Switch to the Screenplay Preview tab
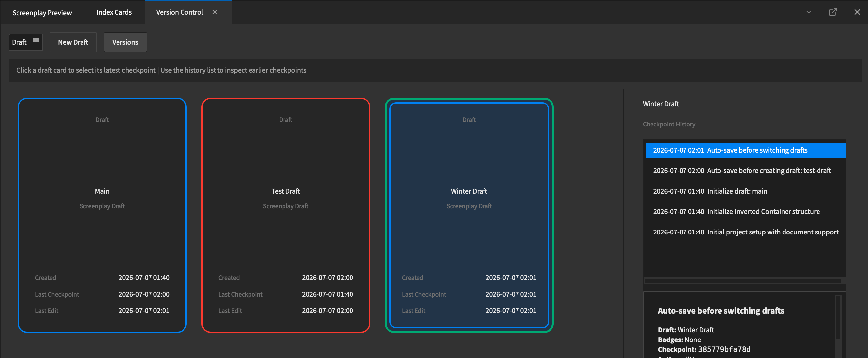The height and width of the screenshot is (358, 868). tap(42, 13)
